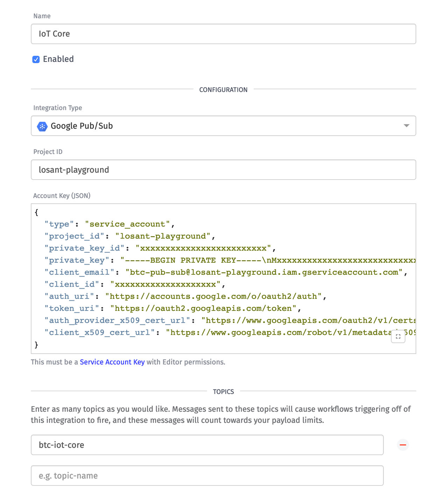Uncheck the Enabled checkbox

(x=36, y=59)
